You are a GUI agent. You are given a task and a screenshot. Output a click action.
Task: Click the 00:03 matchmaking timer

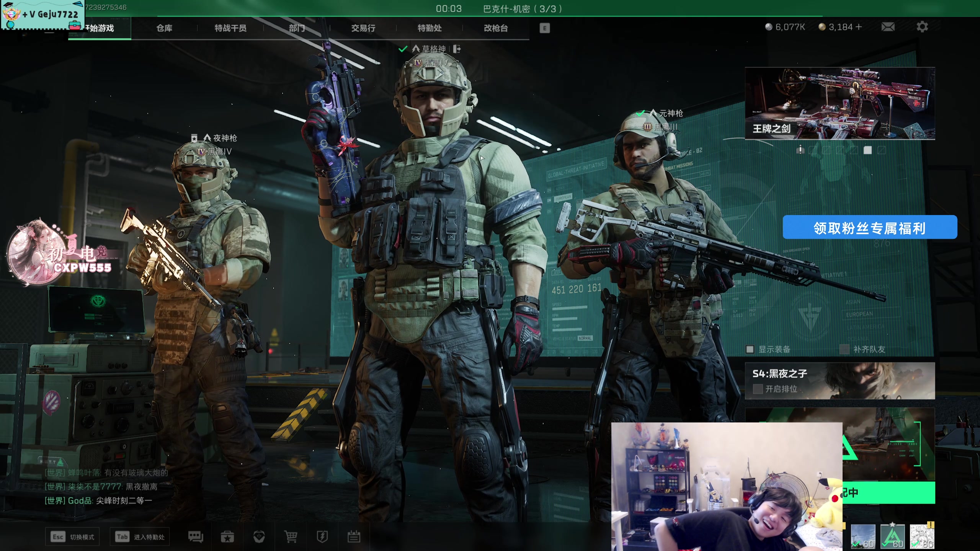pos(449,8)
